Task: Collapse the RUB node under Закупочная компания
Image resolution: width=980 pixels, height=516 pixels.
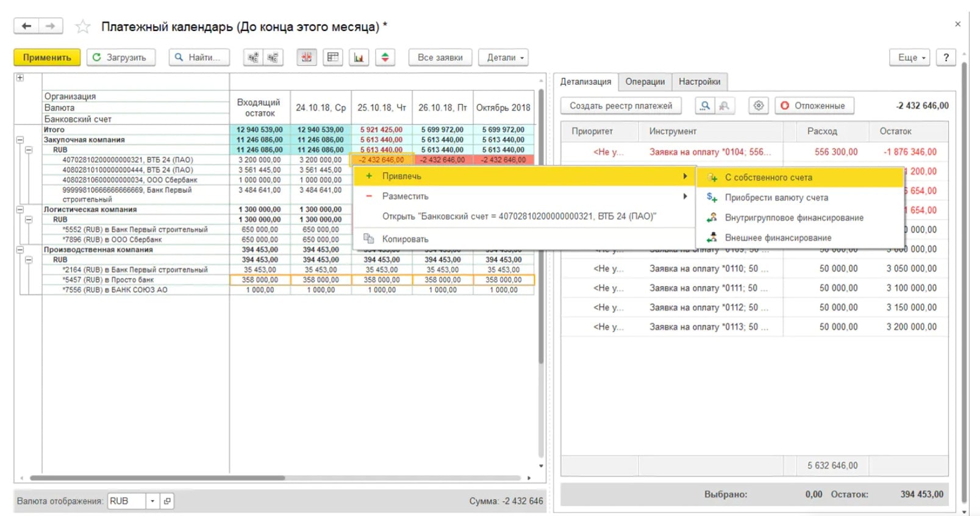Action: 29,149
